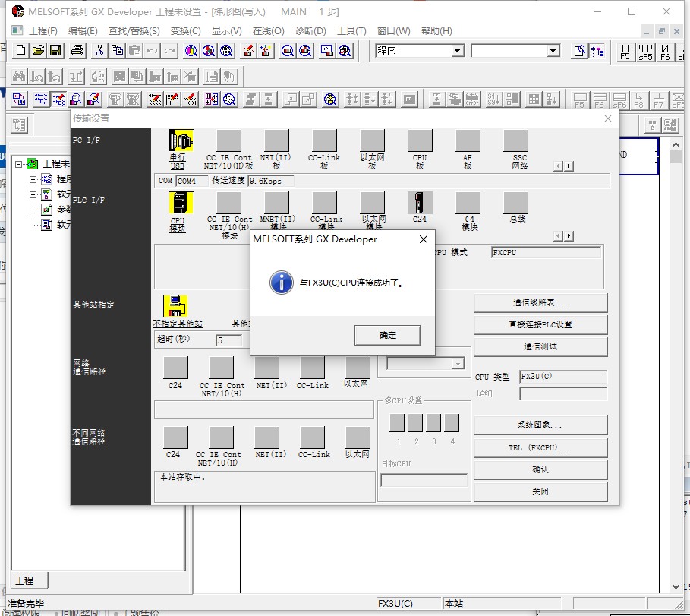Viewport: 690px width, 616px height.
Task: Insert a normally open contact with F5
Action: 625,52
